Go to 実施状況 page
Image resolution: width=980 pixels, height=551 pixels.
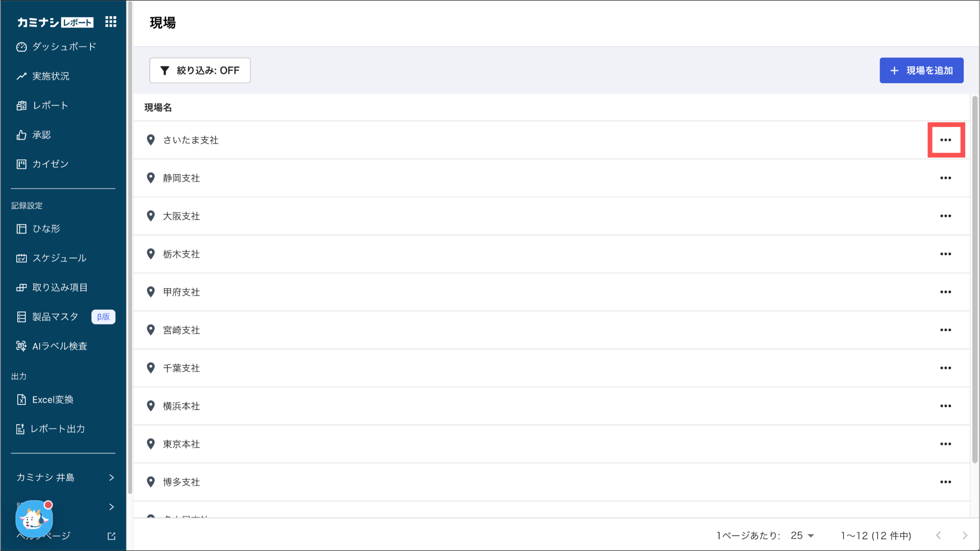point(50,76)
